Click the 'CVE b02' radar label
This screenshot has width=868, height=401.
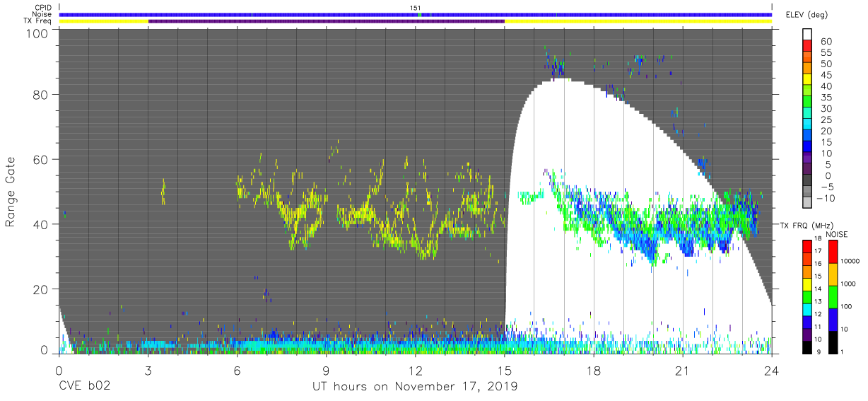(x=85, y=387)
